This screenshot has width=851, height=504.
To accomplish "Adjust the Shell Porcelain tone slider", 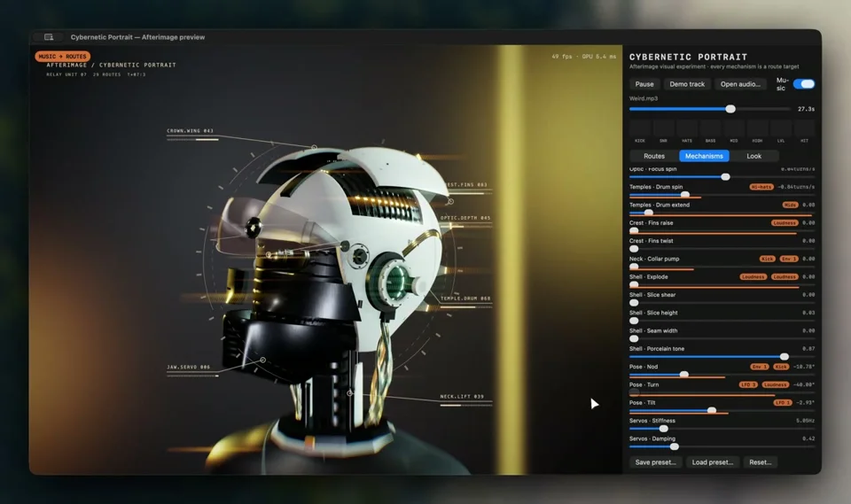I will (x=722, y=356).
